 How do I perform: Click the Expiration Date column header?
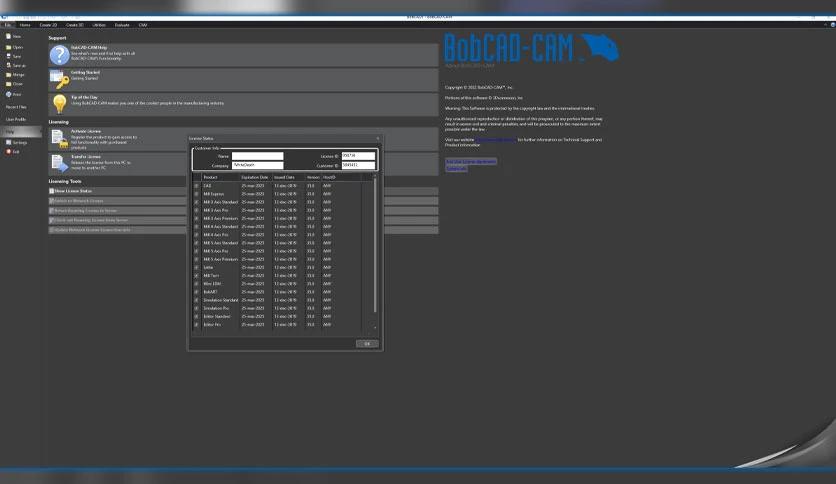[x=255, y=178]
